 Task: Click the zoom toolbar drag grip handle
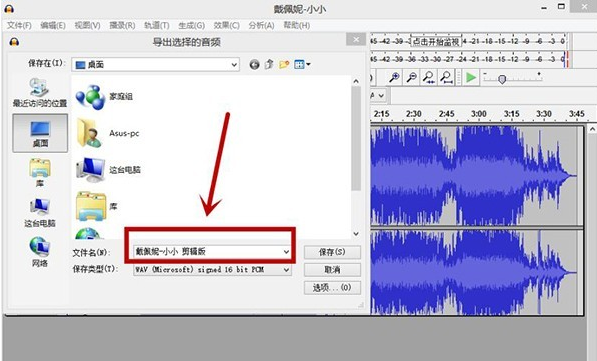click(x=458, y=77)
